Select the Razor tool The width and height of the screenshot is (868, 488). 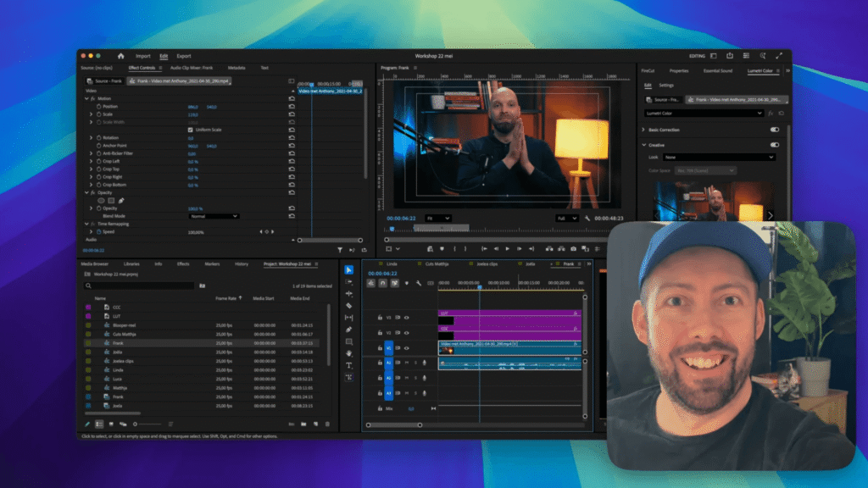pyautogui.click(x=348, y=305)
